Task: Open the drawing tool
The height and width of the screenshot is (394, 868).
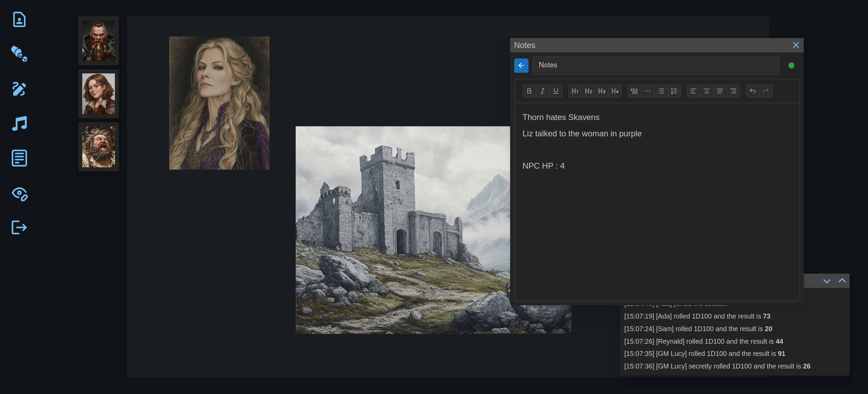Action: click(x=19, y=89)
